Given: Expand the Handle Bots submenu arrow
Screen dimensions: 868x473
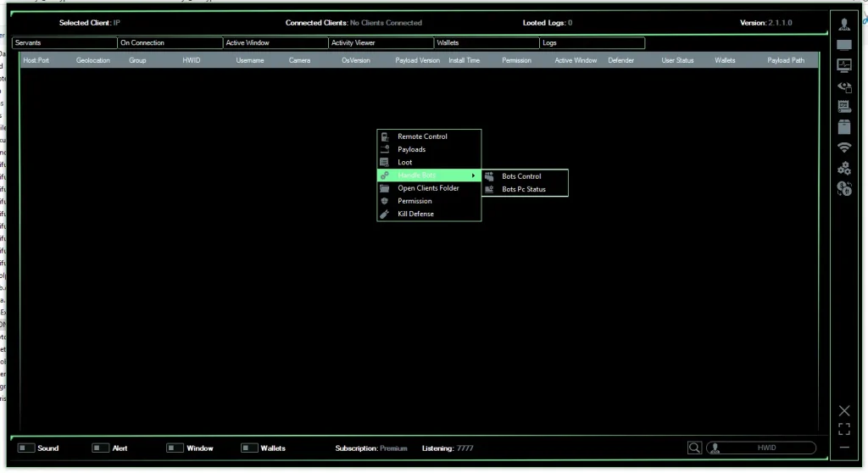Looking at the screenshot, I should pos(473,175).
